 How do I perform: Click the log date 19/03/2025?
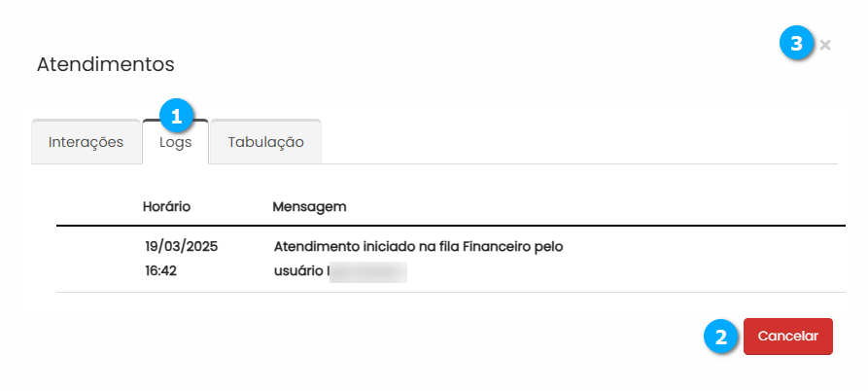180,246
